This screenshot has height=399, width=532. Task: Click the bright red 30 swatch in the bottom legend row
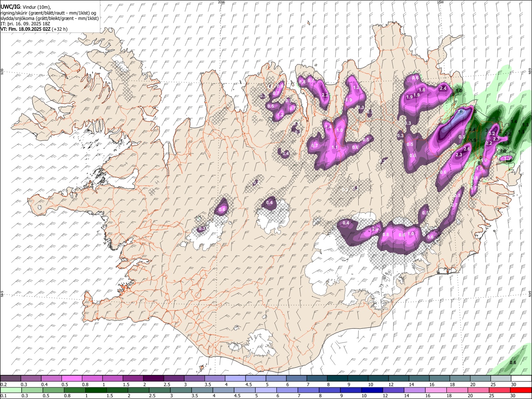point(521,390)
